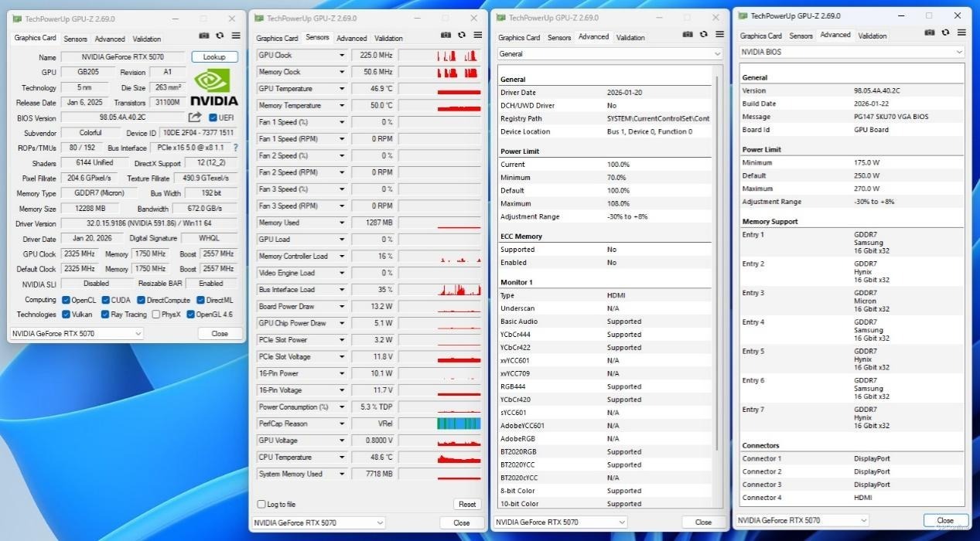This screenshot has height=541, width=980.
Task: Open NVIDIA BIOS category dropdown
Action: (852, 52)
